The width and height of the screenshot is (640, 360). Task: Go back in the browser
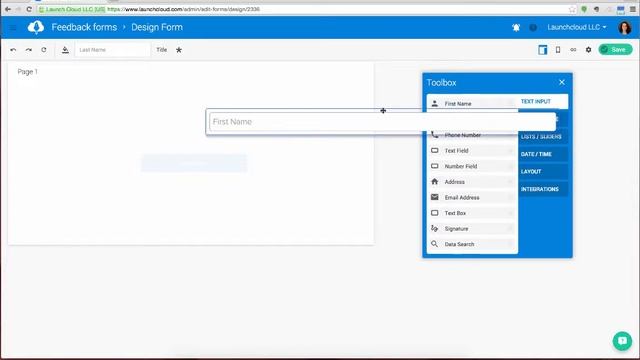pyautogui.click(x=8, y=9)
